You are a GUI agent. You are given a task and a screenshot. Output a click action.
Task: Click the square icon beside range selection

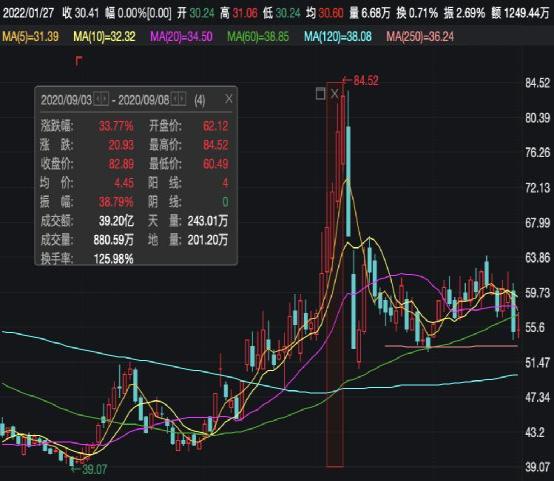point(320,94)
